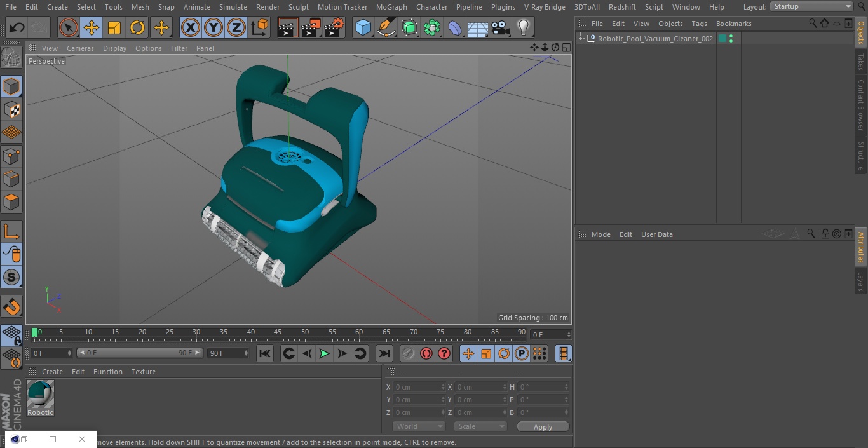Go to end of animation
Screen dimensions: 868x448
[384, 353]
